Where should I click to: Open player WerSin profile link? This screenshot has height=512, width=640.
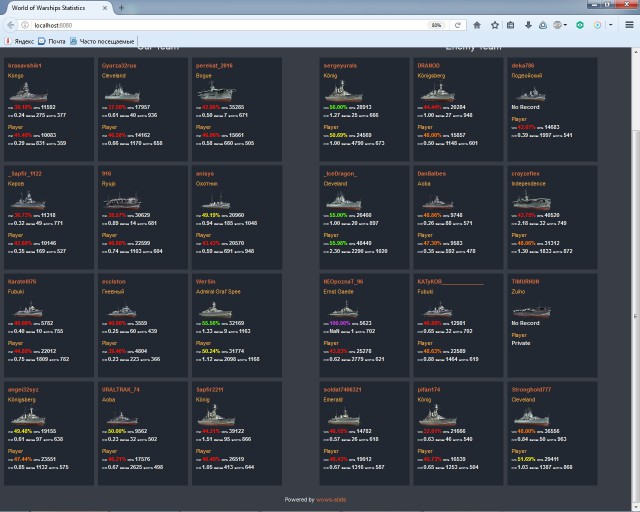[206, 281]
